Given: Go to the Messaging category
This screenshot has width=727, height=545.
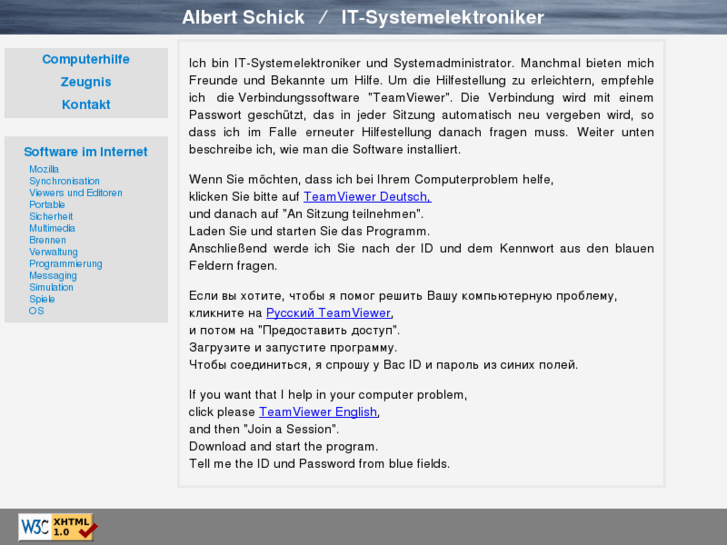Looking at the screenshot, I should 53,276.
